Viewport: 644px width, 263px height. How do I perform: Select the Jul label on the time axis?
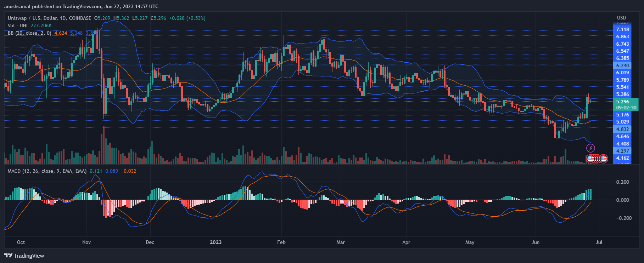pyautogui.click(x=599, y=242)
